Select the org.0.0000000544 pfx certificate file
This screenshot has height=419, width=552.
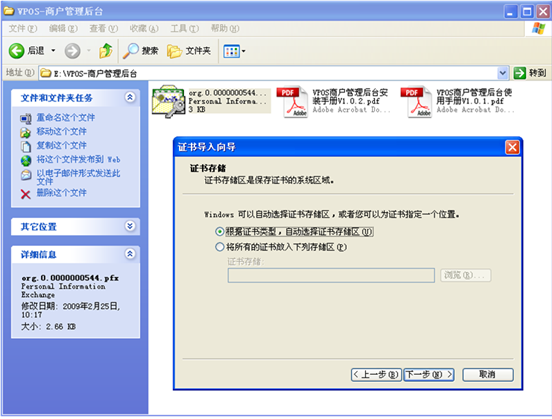211,101
